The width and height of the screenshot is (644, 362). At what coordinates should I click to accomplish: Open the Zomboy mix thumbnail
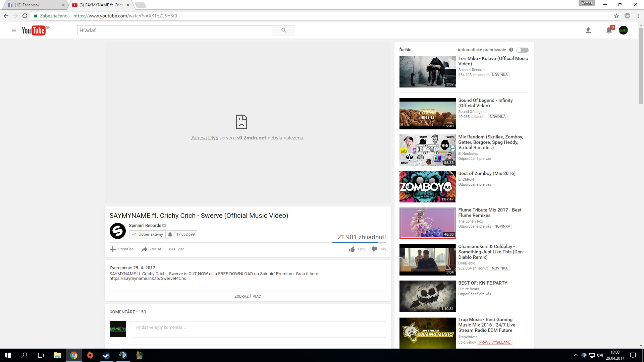coord(427,187)
